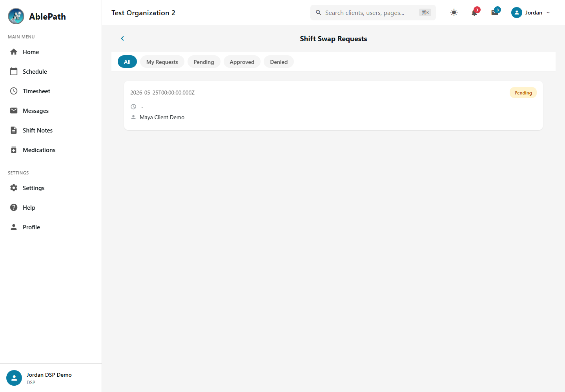Screen dimensions: 565x392
Task: Open the Schedule calendar icon
Action: click(x=14, y=71)
